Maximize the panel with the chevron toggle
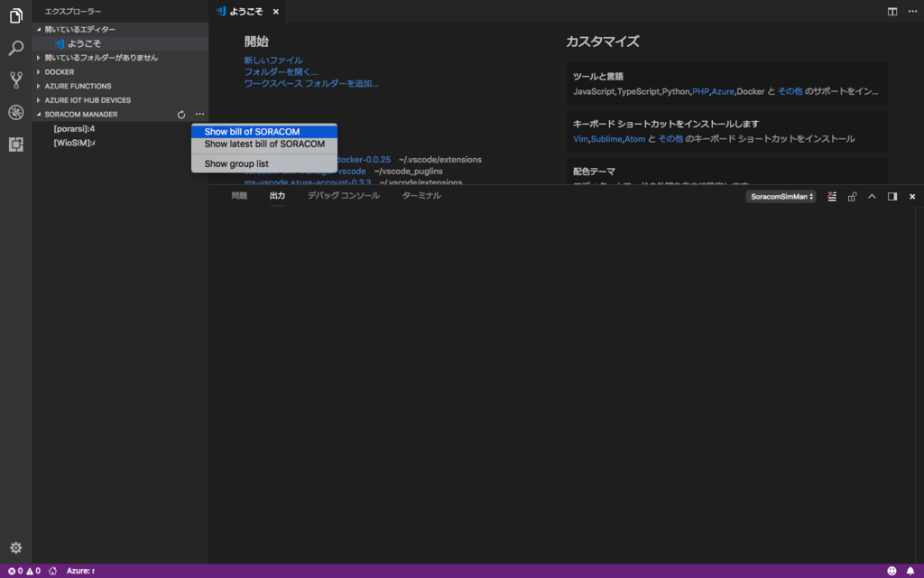The width and height of the screenshot is (924, 578). pos(871,196)
